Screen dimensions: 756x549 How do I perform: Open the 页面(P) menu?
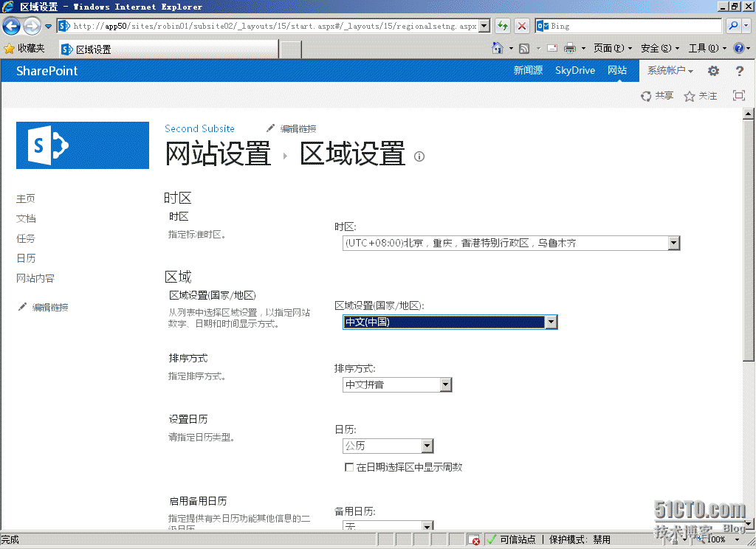tap(612, 48)
